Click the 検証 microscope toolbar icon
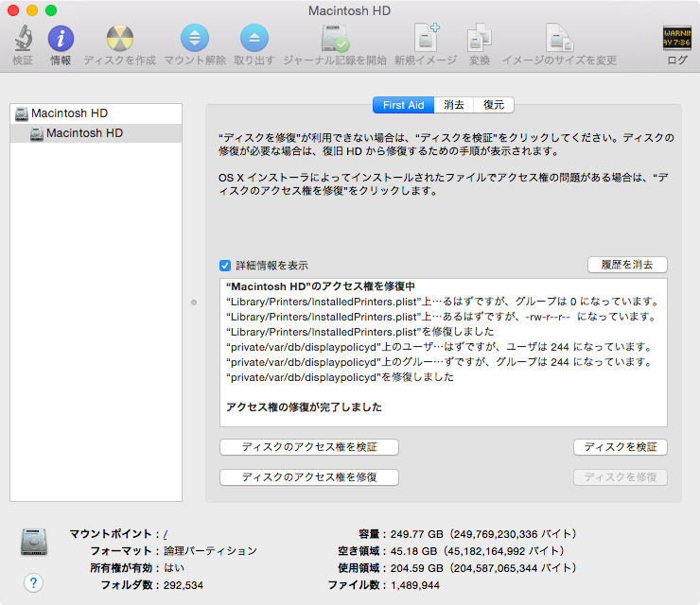The height and width of the screenshot is (605, 700). click(x=23, y=38)
